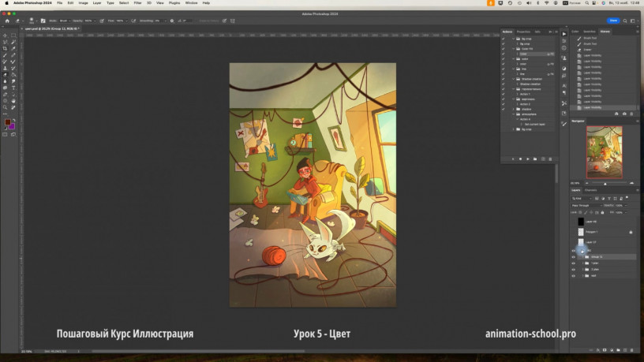The width and height of the screenshot is (644, 362).
Task: Select the Clone Stamp tool
Action: [5, 68]
